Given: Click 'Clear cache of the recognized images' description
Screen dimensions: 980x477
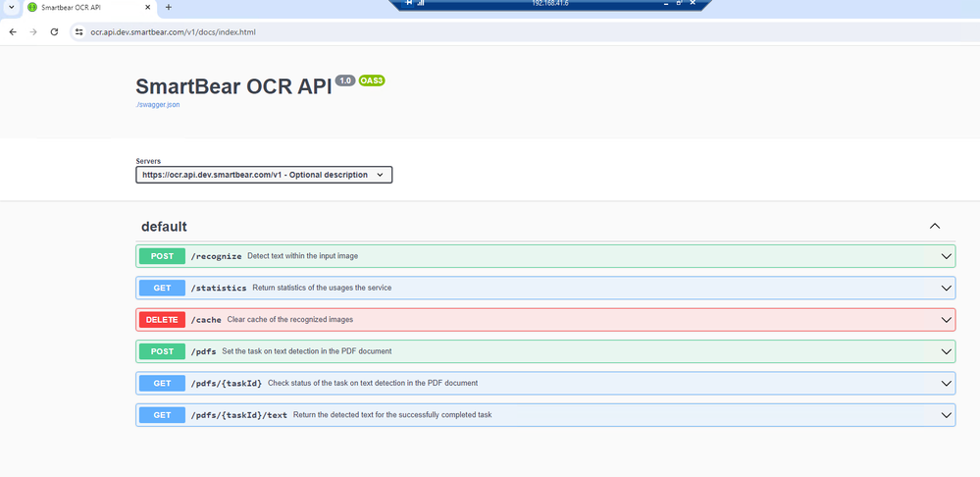Looking at the screenshot, I should click(290, 319).
